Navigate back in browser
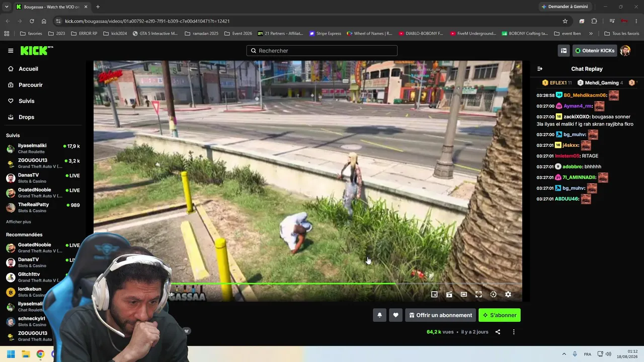 (x=8, y=21)
